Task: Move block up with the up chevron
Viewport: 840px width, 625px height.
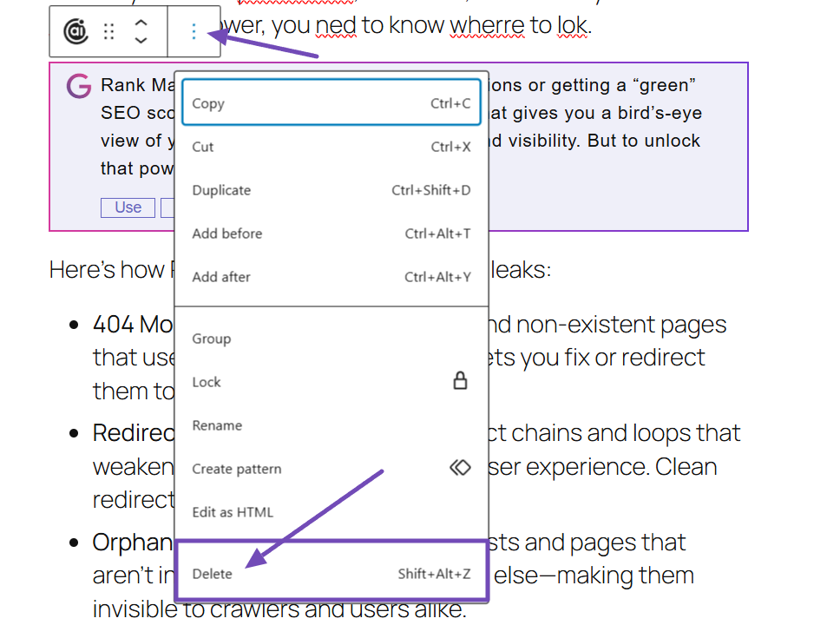Action: pos(141,23)
